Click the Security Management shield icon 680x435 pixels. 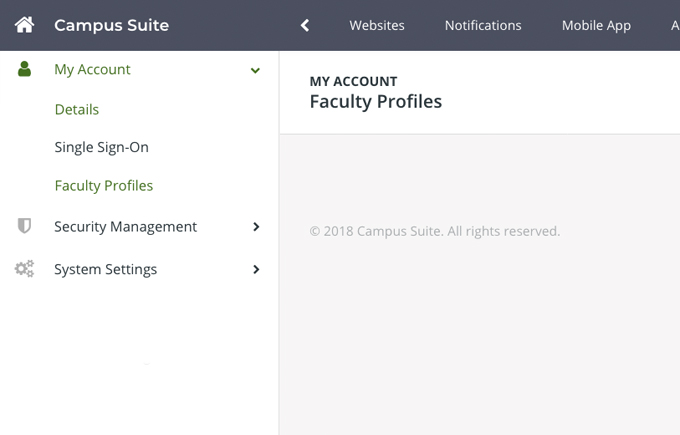24,227
